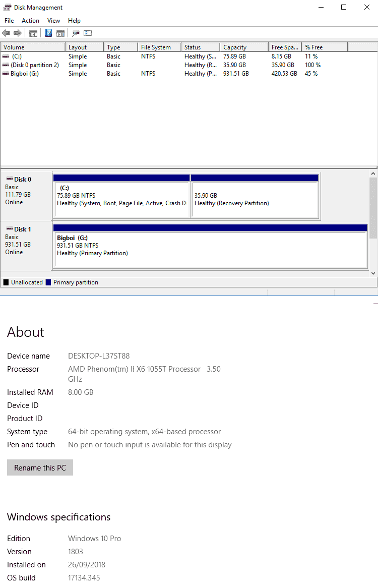Click the disk view vertical scrollbar thumb

click(373, 208)
